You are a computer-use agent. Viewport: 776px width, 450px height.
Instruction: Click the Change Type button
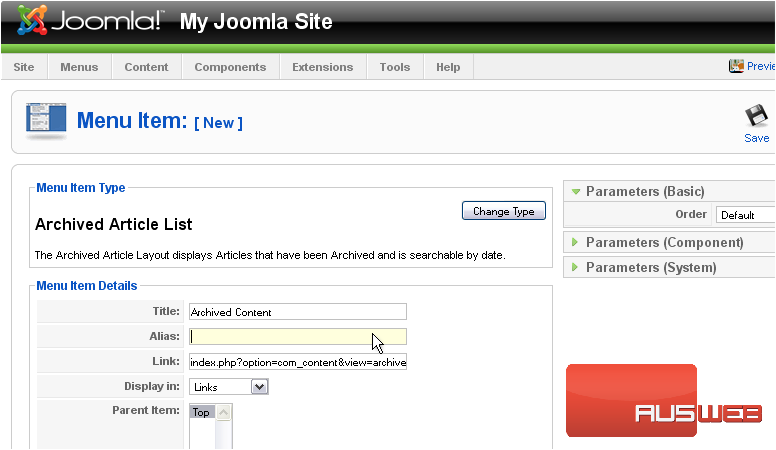[x=504, y=211]
